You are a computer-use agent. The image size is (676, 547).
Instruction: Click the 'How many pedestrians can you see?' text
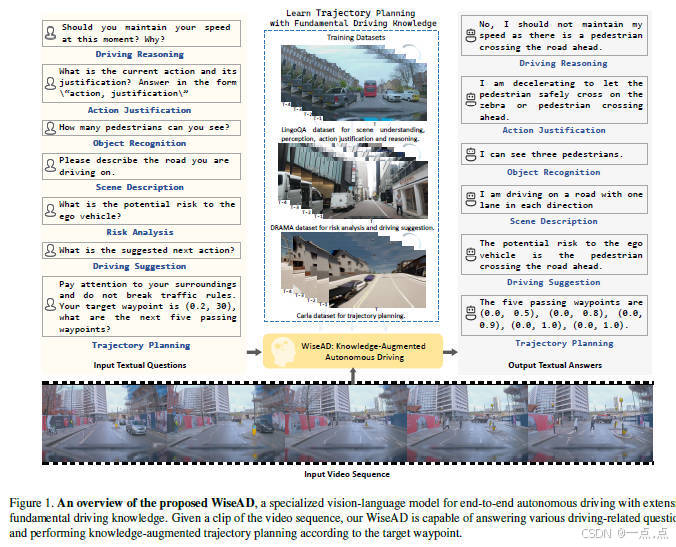click(x=144, y=128)
